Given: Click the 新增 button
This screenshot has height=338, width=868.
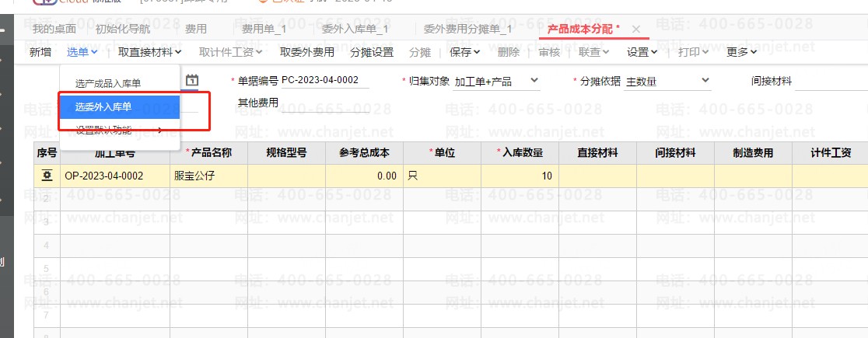Looking at the screenshot, I should tap(40, 52).
